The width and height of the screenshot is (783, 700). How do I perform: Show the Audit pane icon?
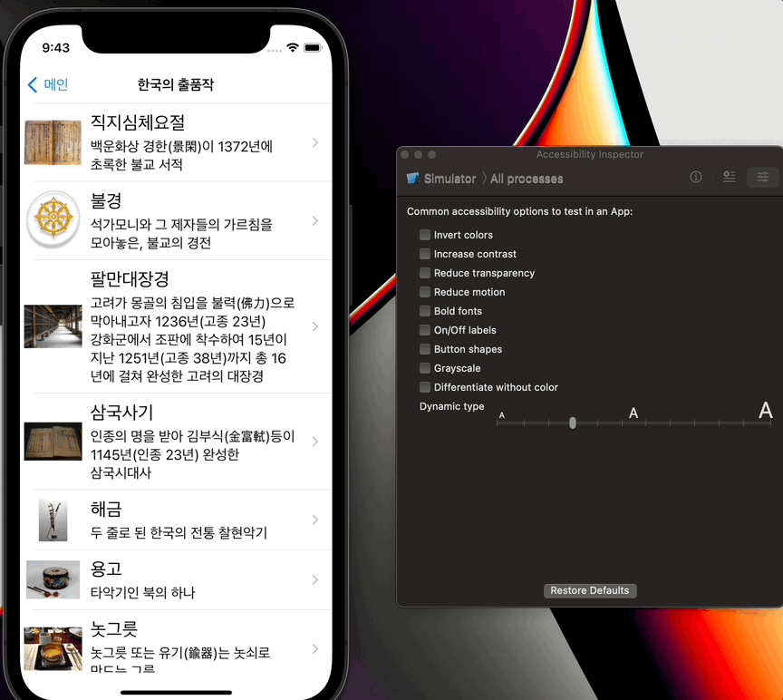point(729,177)
